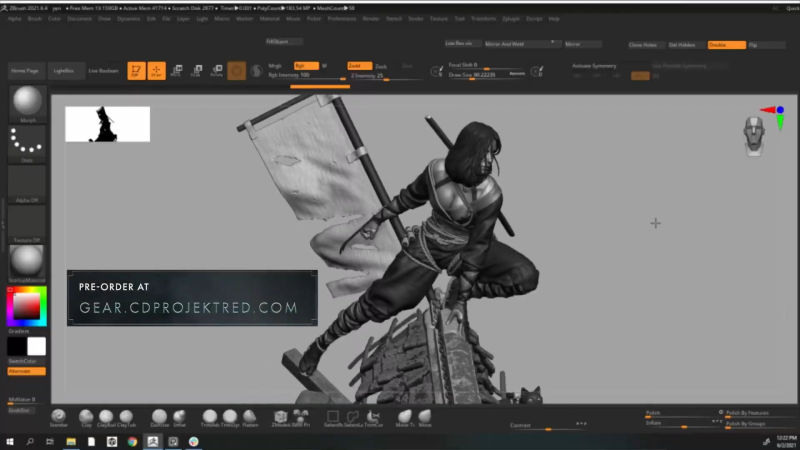Open the StartupMaterial picker
The height and width of the screenshot is (450, 800).
27,264
